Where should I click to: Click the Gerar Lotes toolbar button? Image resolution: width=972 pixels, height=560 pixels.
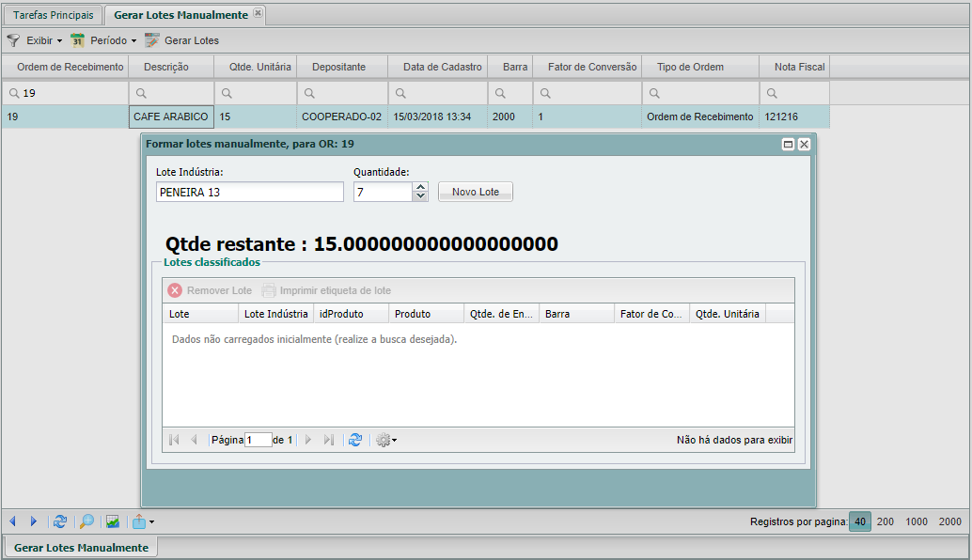tap(181, 41)
